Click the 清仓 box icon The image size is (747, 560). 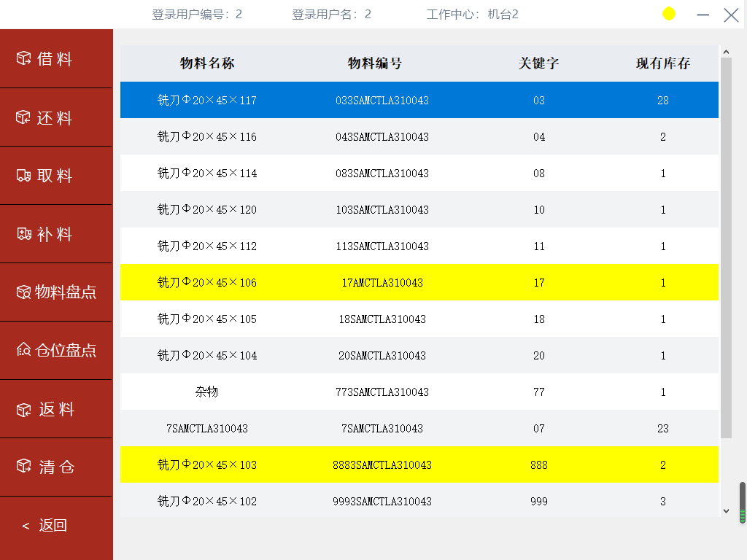(23, 466)
